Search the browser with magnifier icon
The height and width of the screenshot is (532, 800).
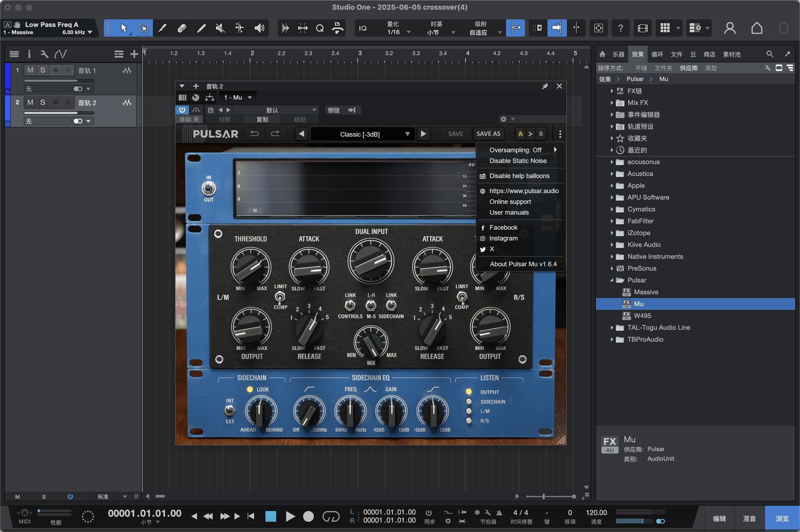[x=770, y=54]
